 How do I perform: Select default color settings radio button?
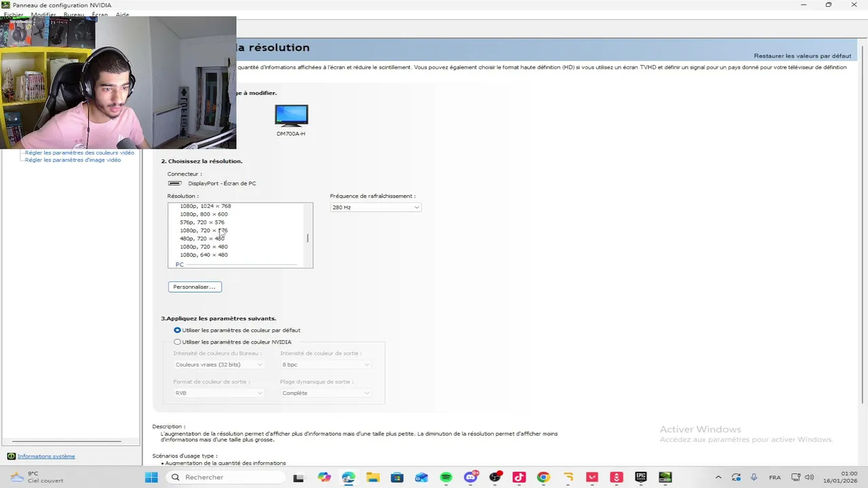tap(178, 330)
